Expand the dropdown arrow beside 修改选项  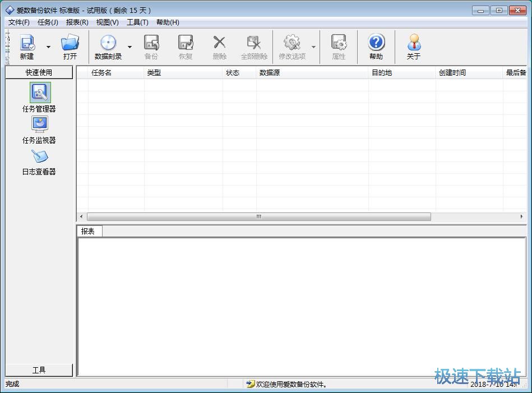[313, 47]
